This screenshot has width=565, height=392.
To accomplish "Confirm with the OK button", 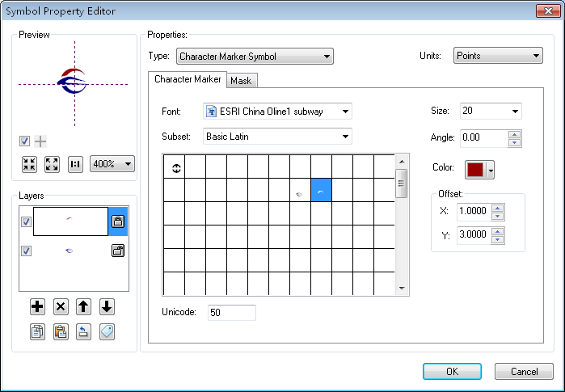I will coord(452,372).
